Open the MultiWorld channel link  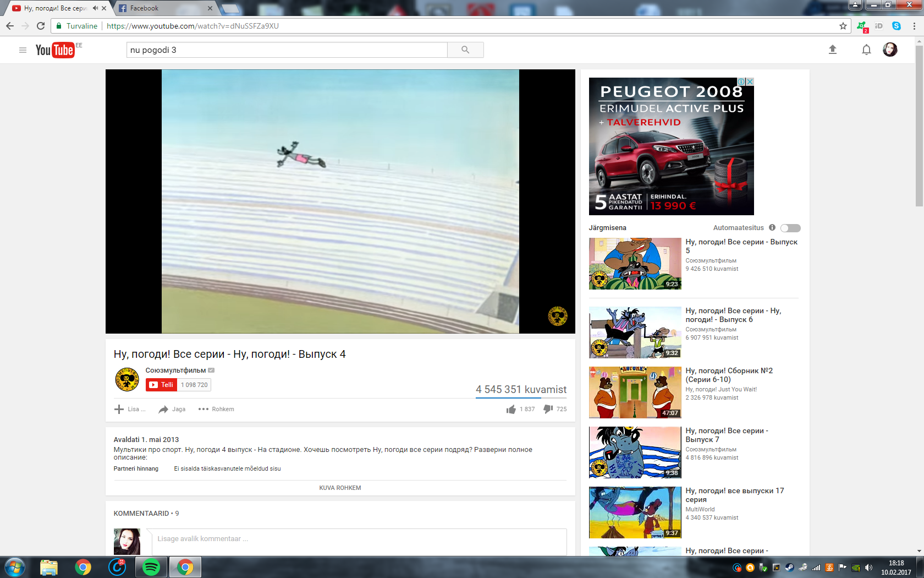[x=700, y=509]
